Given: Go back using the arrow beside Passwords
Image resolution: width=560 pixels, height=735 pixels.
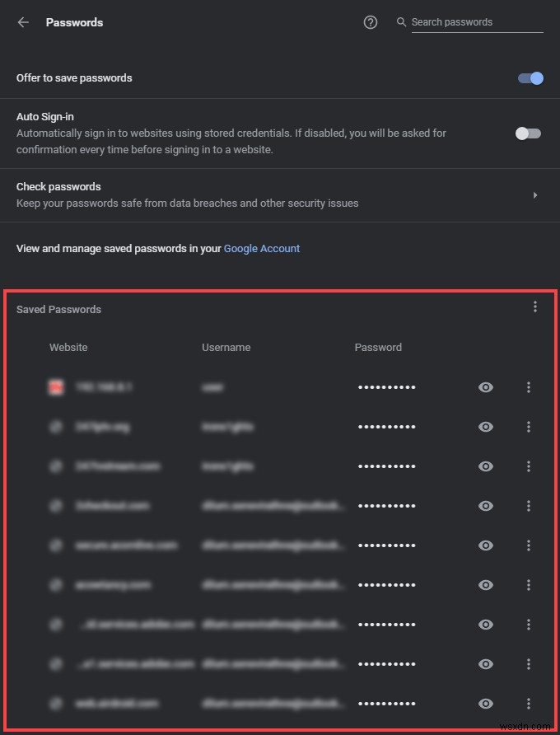Looking at the screenshot, I should (x=23, y=22).
